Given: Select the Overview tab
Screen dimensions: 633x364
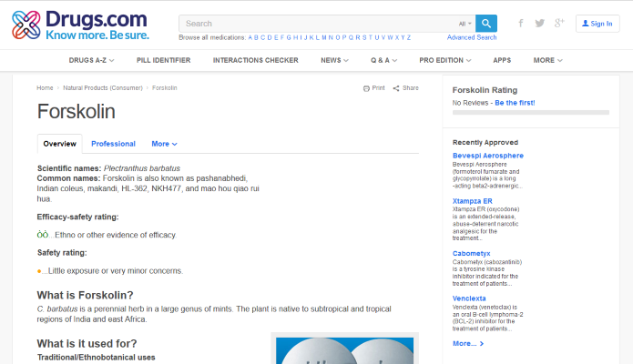Looking at the screenshot, I should (60, 144).
